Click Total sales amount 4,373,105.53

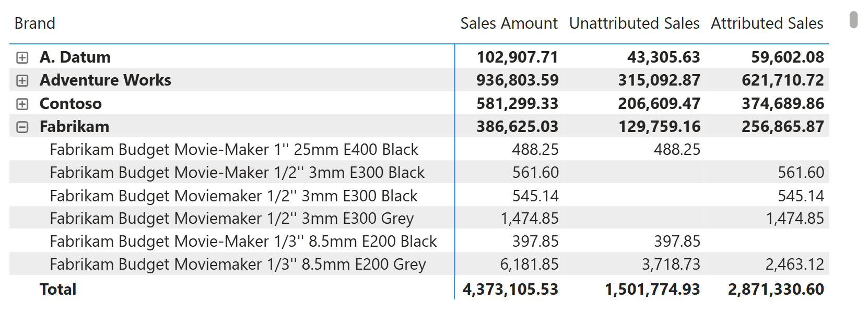point(510,290)
